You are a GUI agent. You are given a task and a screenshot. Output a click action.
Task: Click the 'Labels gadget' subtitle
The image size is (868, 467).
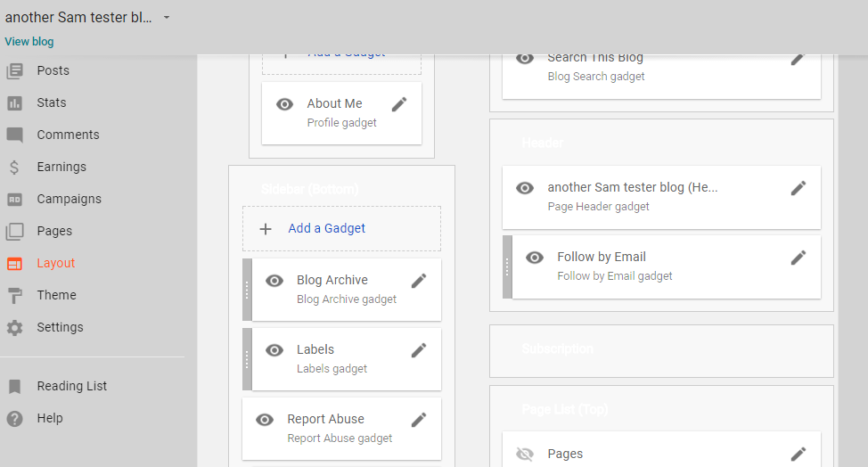(x=332, y=368)
